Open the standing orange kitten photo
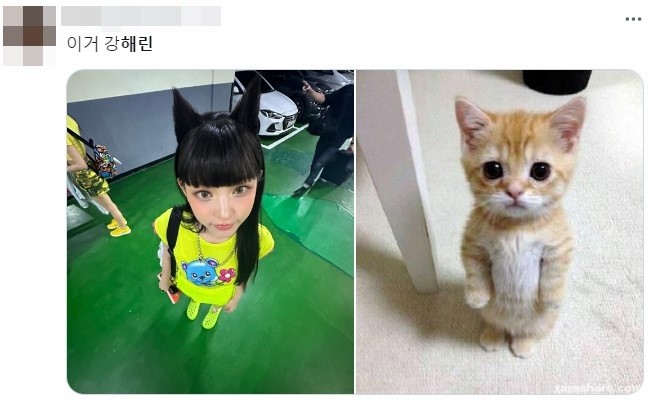 pyautogui.click(x=500, y=232)
